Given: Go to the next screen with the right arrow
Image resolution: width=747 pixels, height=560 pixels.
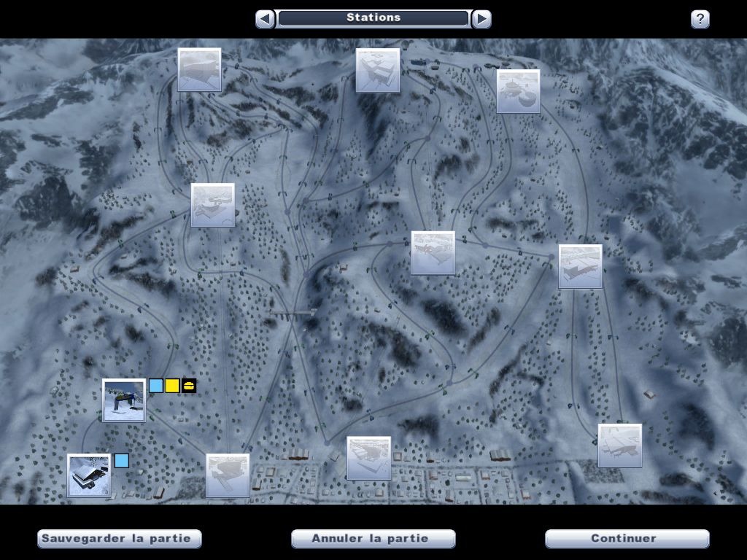Looking at the screenshot, I should 481,19.
